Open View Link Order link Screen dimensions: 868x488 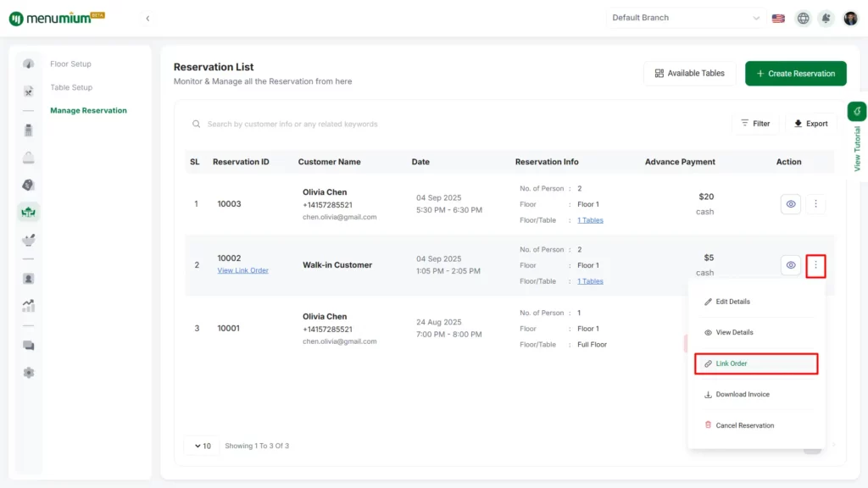[242, 270]
